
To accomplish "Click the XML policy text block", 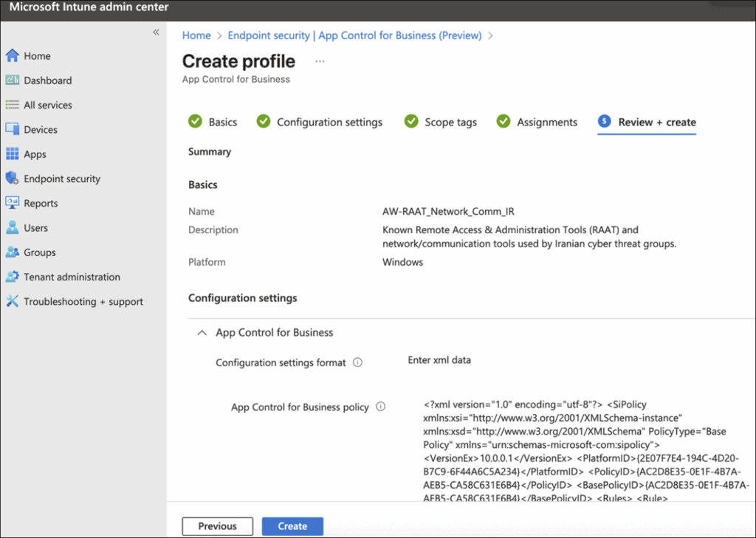I will pos(586,451).
